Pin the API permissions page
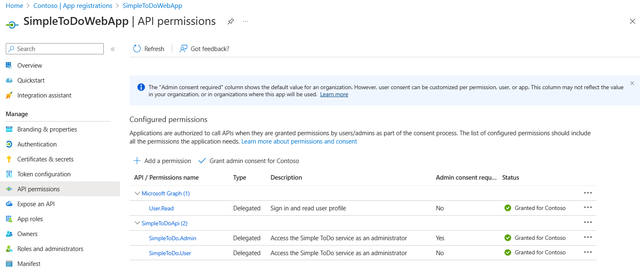The width and height of the screenshot is (644, 273). (x=231, y=22)
